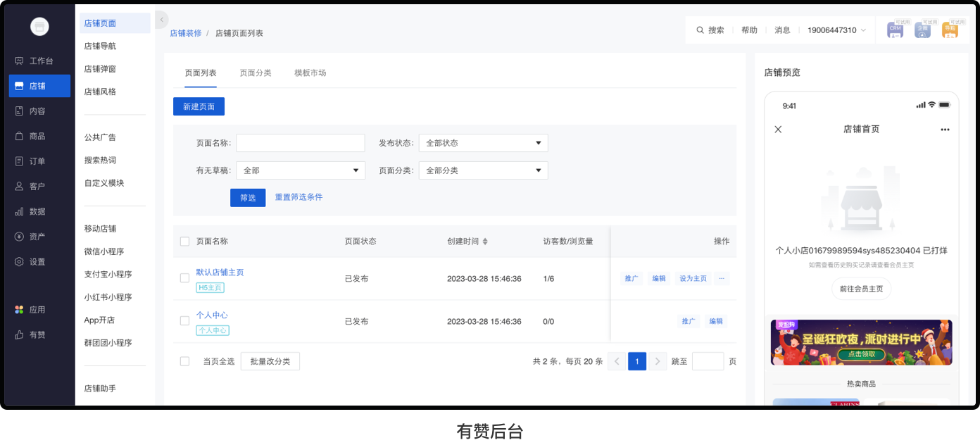Open 设置 in the main sidebar

coord(39,262)
